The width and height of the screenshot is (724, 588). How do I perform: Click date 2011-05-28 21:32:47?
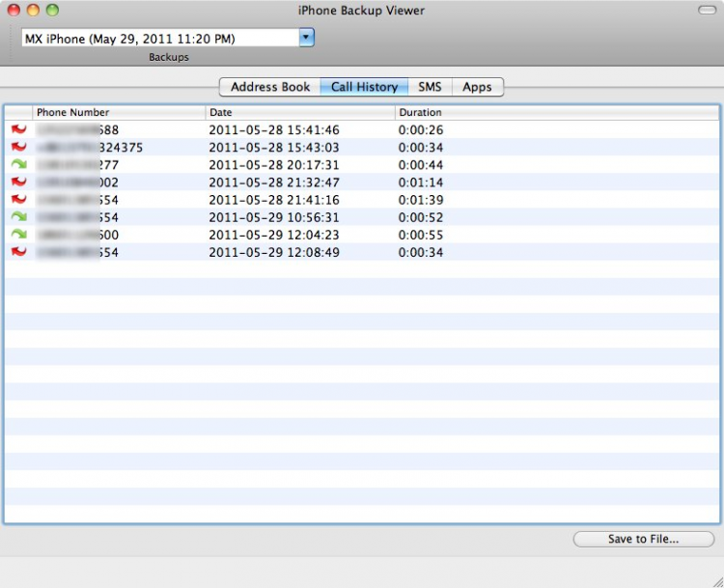274,182
